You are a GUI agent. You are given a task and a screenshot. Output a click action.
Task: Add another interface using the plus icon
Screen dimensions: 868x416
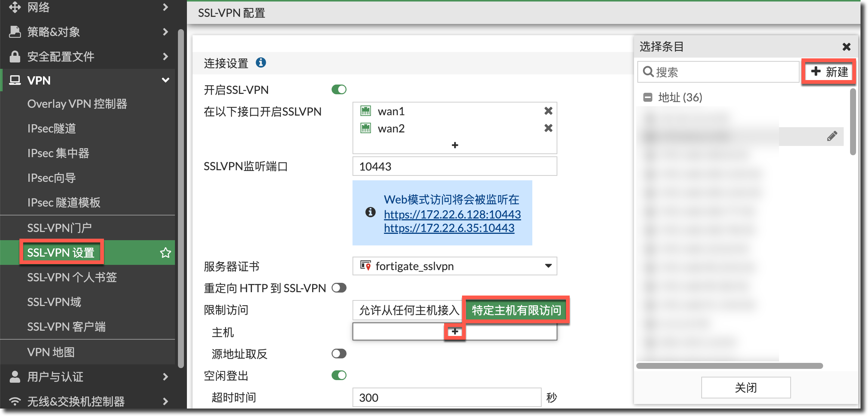click(x=455, y=145)
